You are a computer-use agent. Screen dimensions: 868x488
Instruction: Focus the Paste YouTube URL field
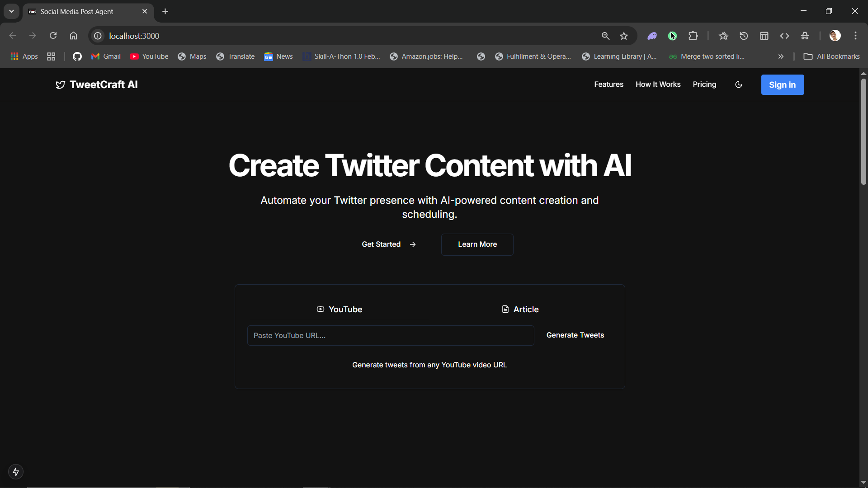(x=391, y=336)
